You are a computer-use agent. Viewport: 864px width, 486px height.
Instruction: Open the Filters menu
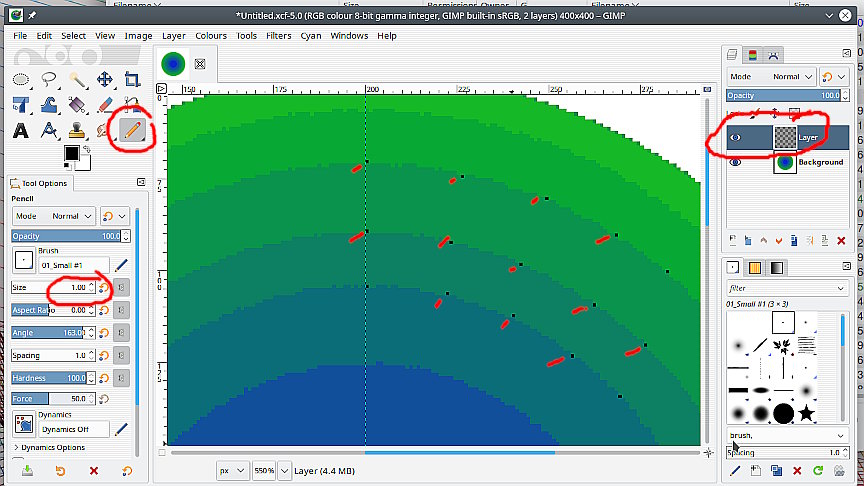pyautogui.click(x=278, y=35)
